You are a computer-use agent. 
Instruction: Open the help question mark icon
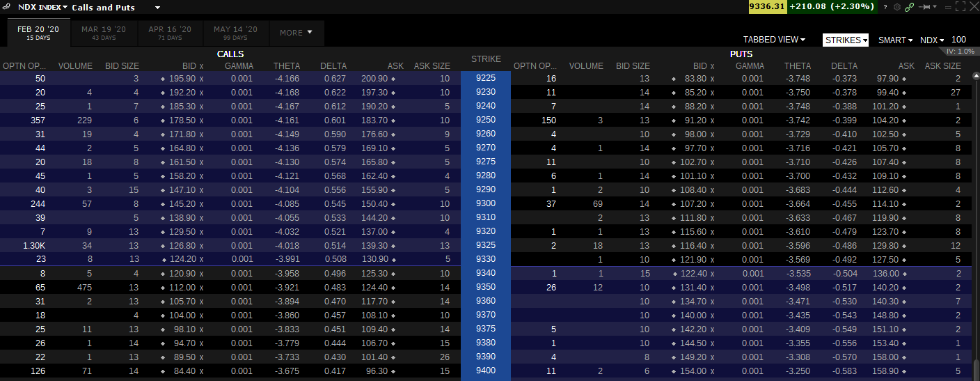[885, 7]
